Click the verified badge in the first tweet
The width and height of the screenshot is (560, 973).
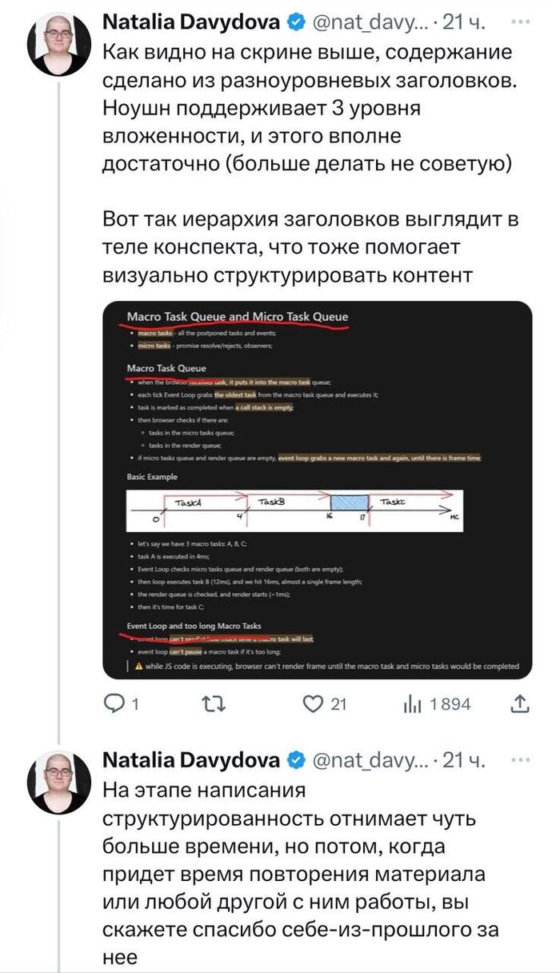point(294,23)
